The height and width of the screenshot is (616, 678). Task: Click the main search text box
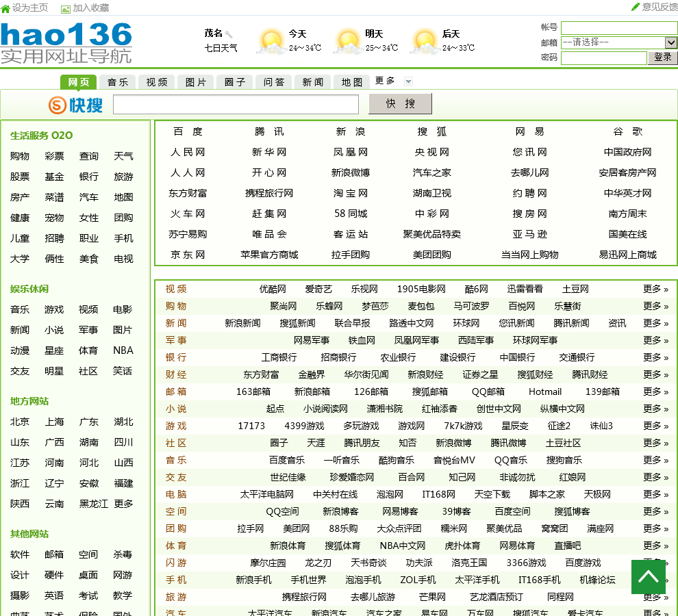tap(236, 105)
